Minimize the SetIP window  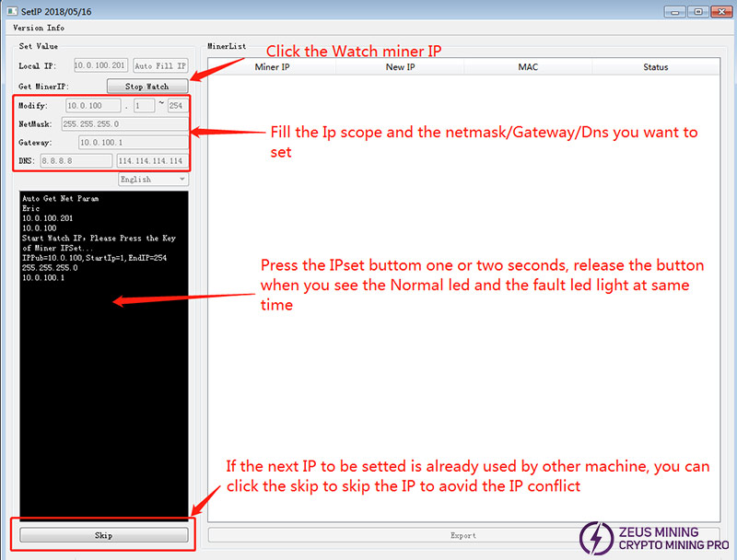click(676, 10)
